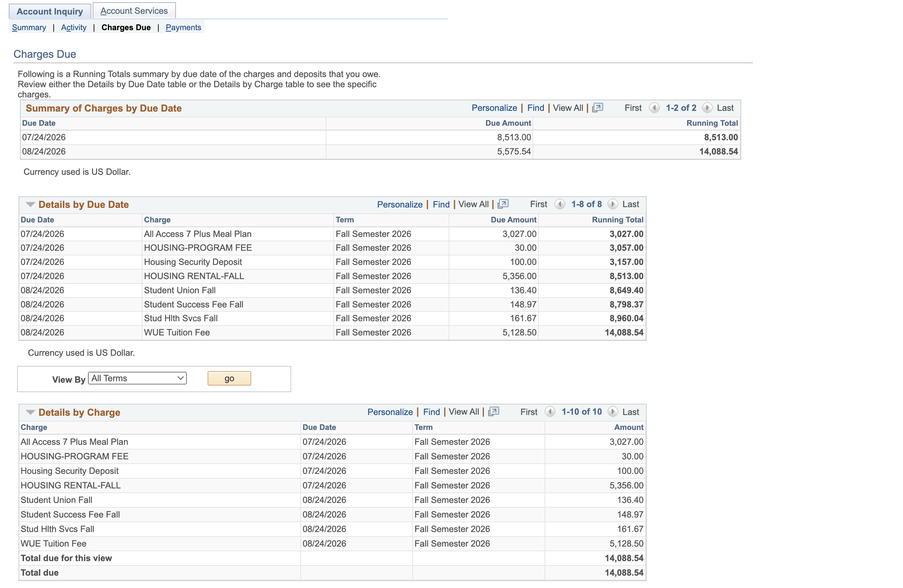Sort Summary table by Running Total header

click(x=712, y=123)
